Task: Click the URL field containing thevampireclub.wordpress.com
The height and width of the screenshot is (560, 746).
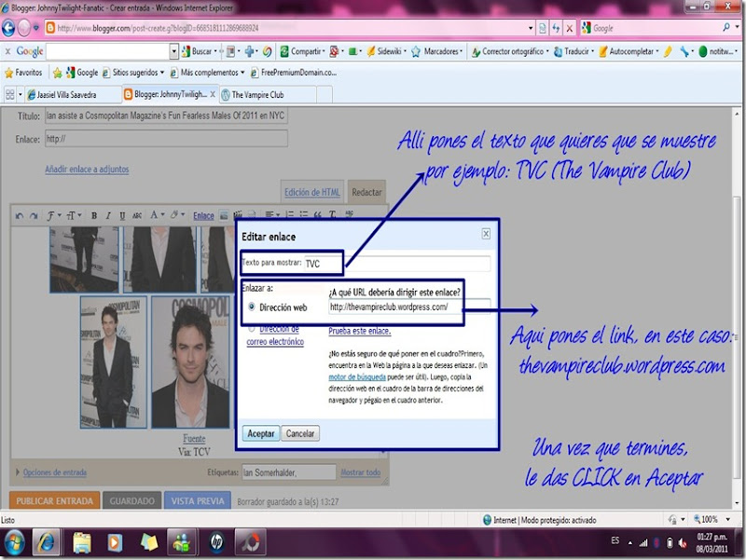Action: point(409,307)
